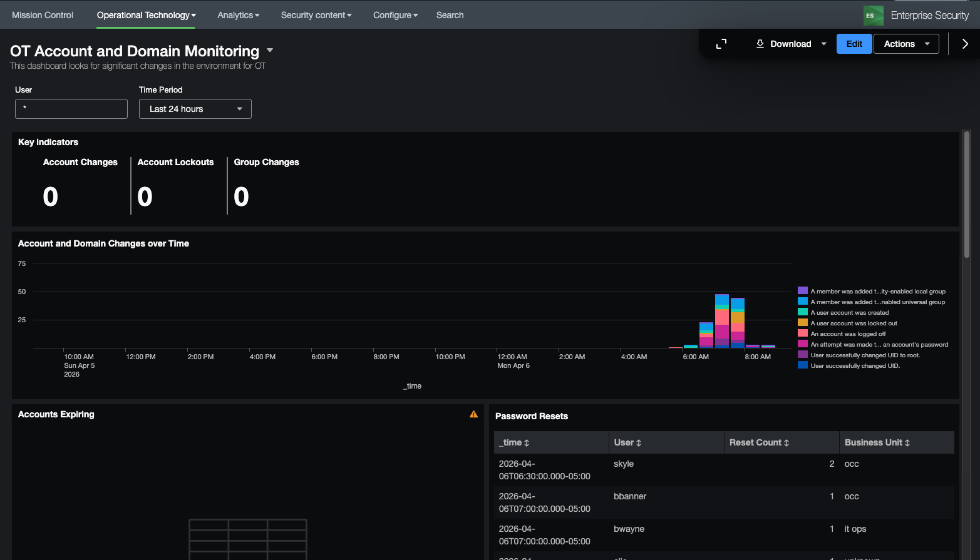
Task: Click the fullscreen expand icon
Action: coord(721,44)
